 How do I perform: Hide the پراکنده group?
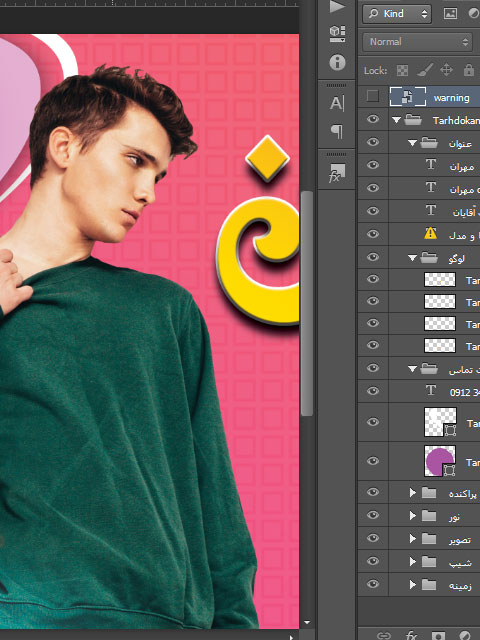373,492
